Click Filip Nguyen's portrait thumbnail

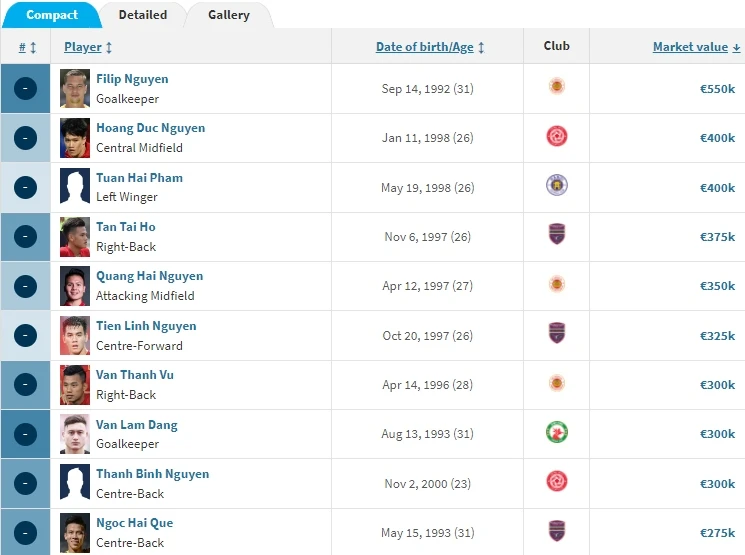point(74,88)
